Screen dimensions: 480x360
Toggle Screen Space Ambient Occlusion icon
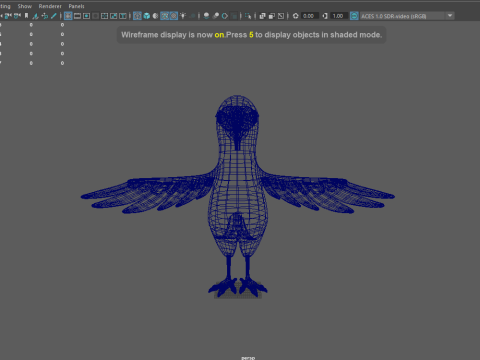tap(206, 16)
